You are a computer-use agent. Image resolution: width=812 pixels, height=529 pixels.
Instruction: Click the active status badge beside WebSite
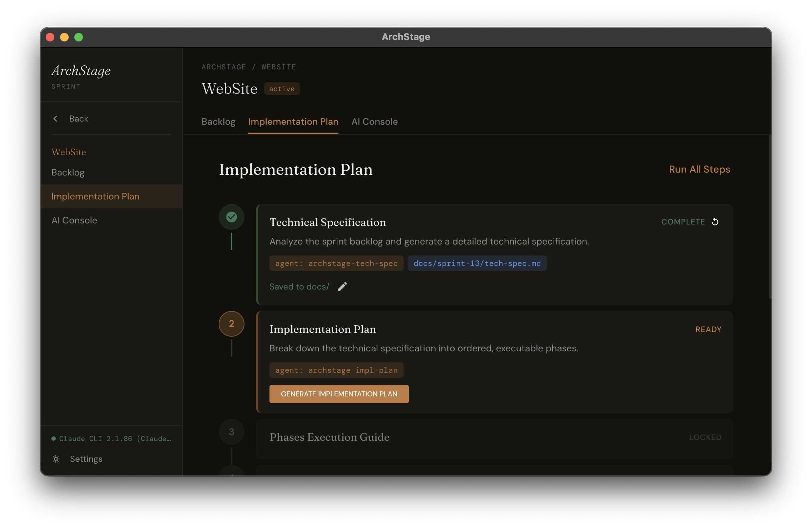pyautogui.click(x=282, y=88)
